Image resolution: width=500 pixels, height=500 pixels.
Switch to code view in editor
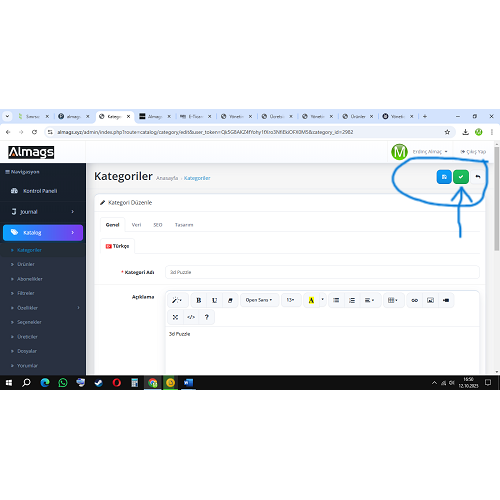coord(191,317)
